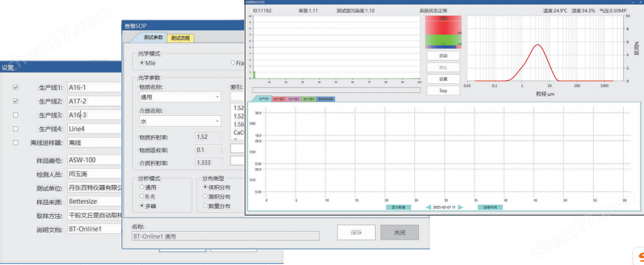The image size is (644, 265).
Task: Uncheck the 生产线2 checkbox in settings
Action: click(16, 101)
